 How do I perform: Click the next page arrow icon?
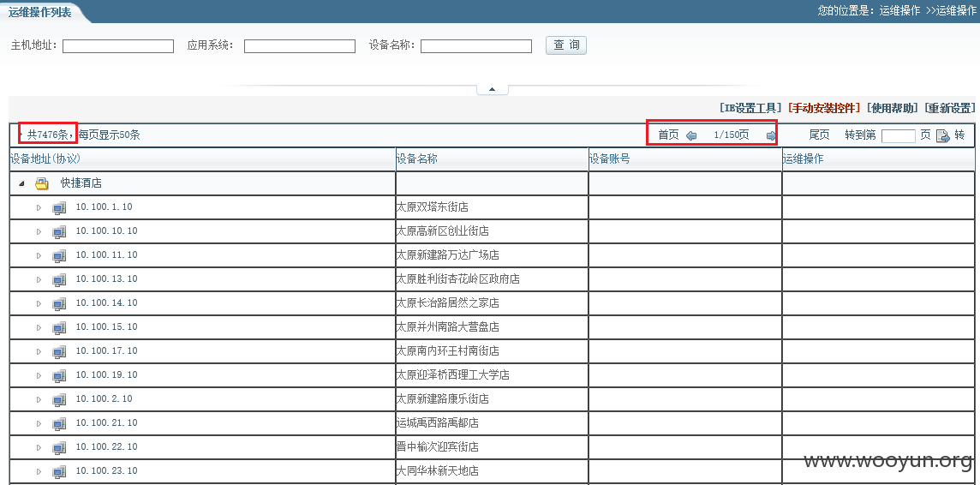click(x=771, y=135)
